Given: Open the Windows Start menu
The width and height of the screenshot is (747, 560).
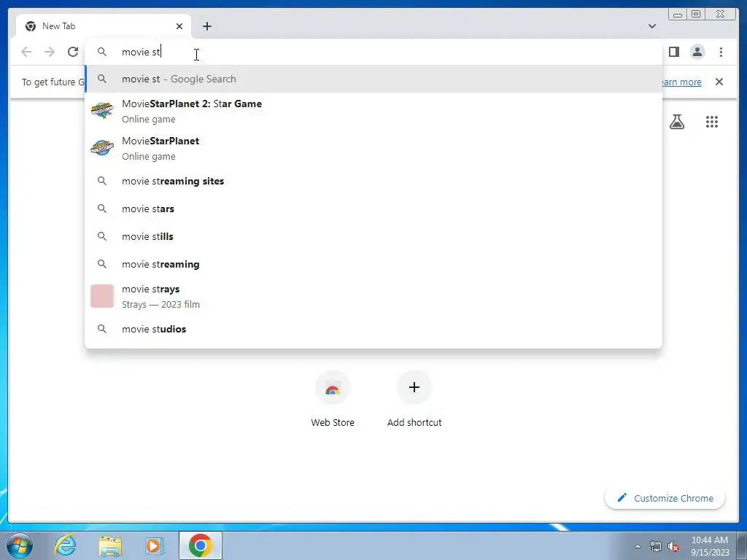Looking at the screenshot, I should tap(20, 545).
